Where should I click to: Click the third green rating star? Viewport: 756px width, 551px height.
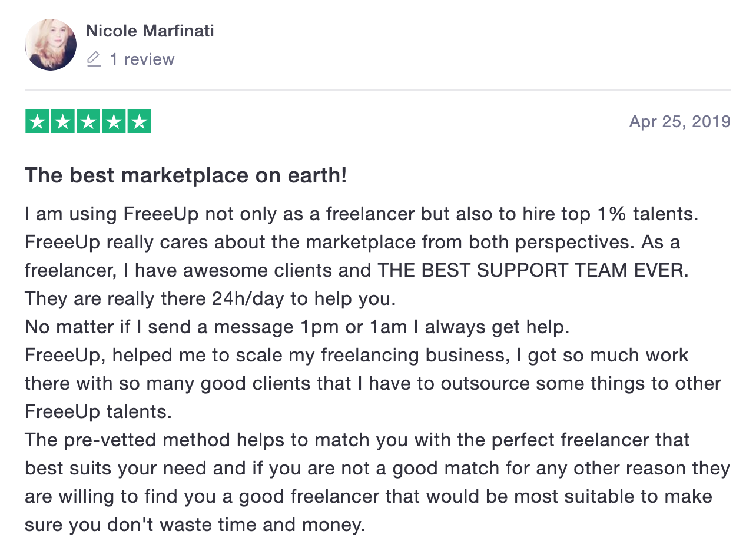(88, 121)
